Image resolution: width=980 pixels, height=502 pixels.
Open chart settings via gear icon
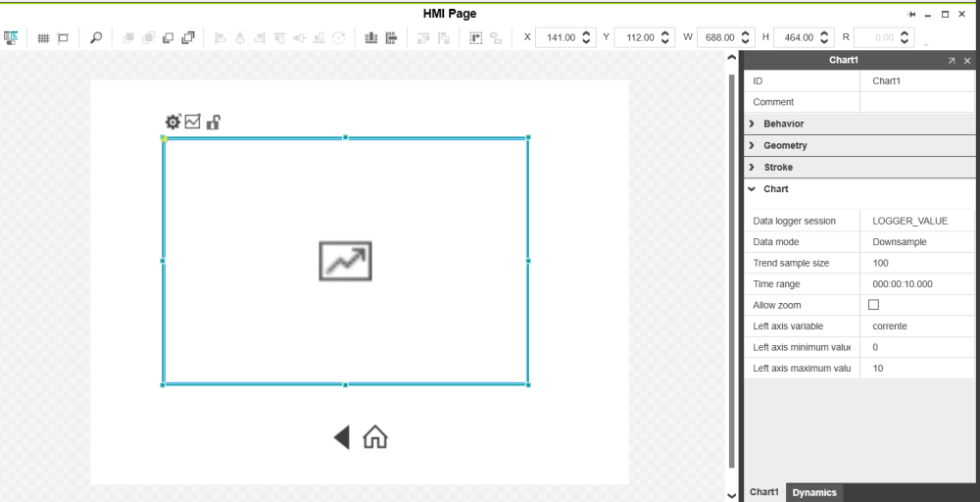point(172,122)
